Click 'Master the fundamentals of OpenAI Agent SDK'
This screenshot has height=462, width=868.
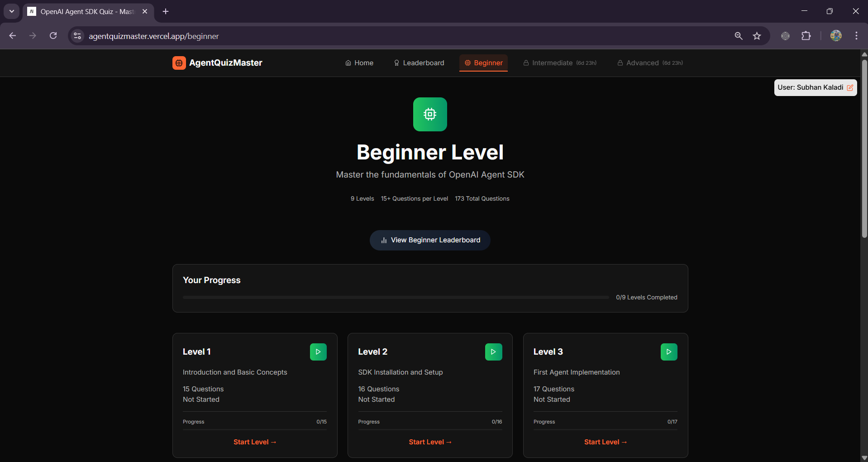coord(430,175)
